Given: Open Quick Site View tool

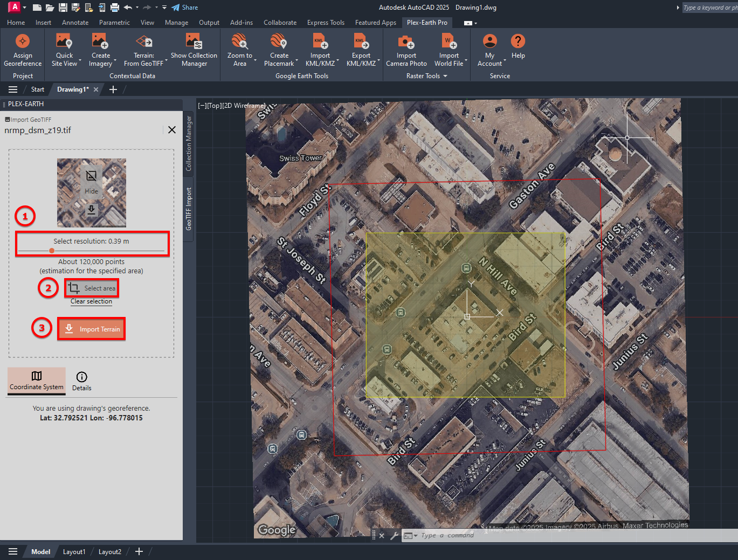Looking at the screenshot, I should [x=64, y=51].
